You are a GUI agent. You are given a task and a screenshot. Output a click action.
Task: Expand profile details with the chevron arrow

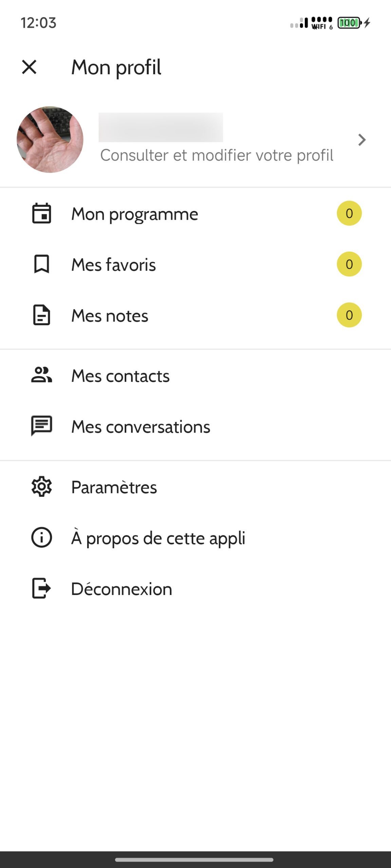coord(362,140)
